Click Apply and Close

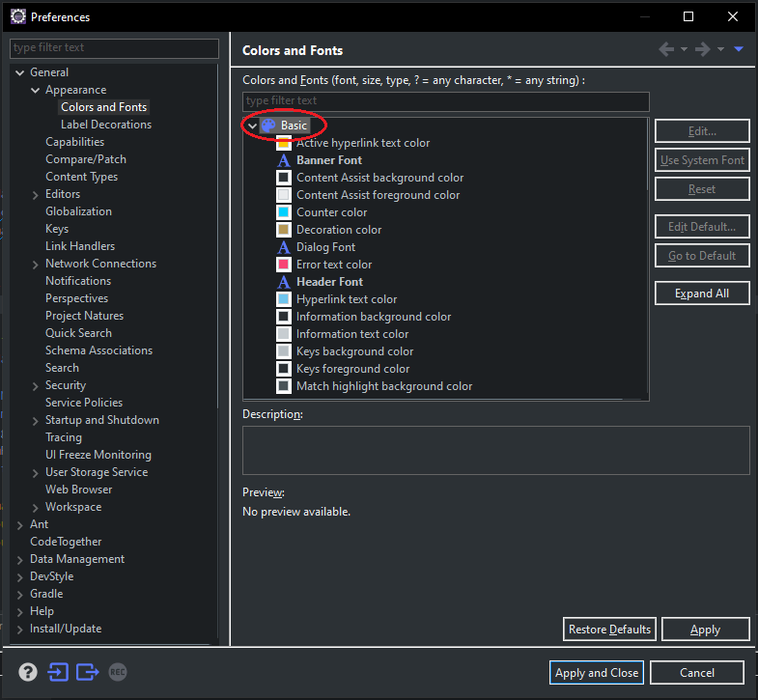597,673
